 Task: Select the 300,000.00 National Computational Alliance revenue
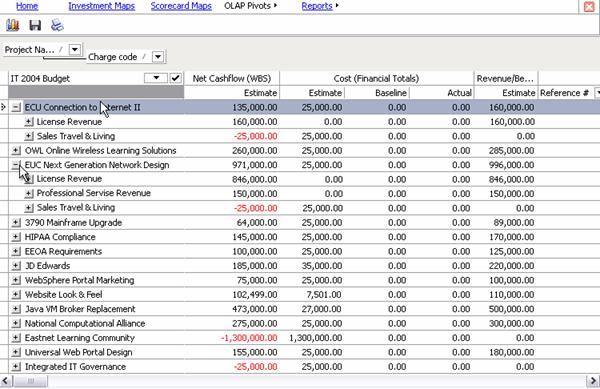coord(506,323)
